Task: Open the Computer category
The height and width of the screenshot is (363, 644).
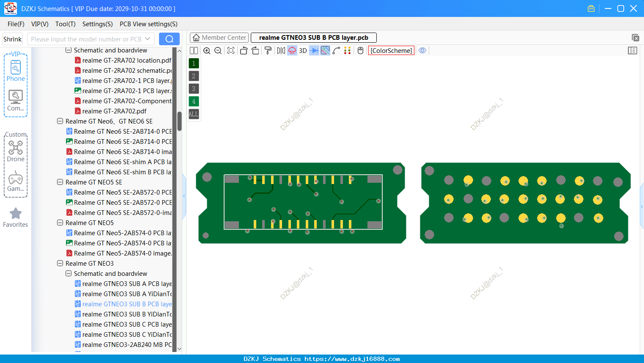Action: click(16, 101)
